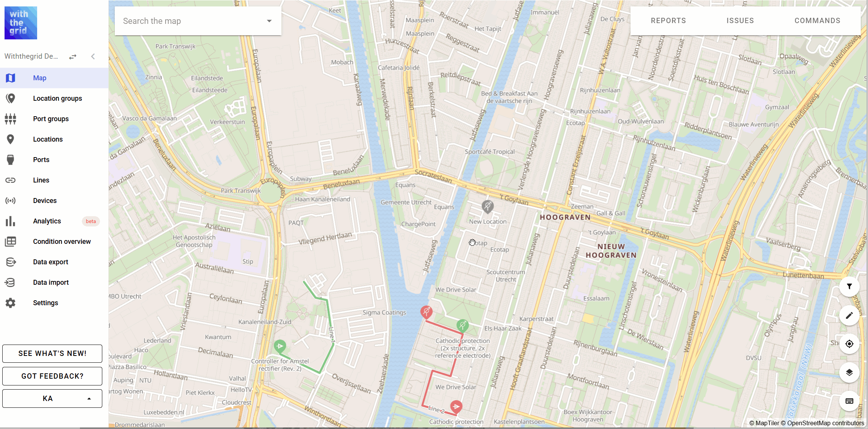Switch organization with swap arrows icon
The width and height of the screenshot is (868, 429).
tap(73, 57)
